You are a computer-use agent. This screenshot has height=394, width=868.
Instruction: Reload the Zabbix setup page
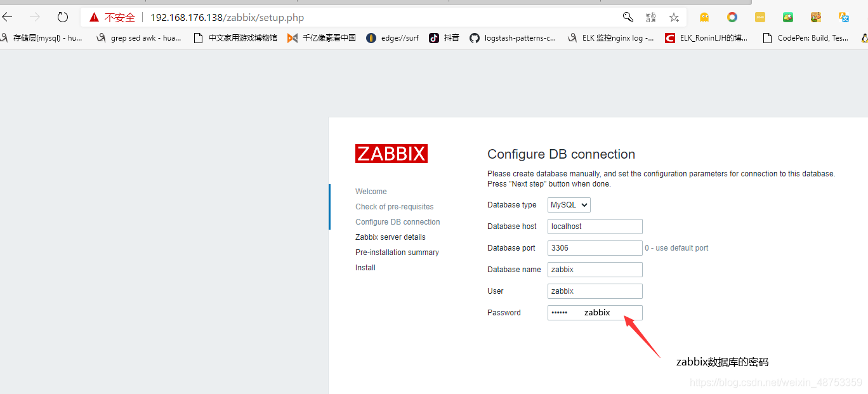click(x=62, y=17)
